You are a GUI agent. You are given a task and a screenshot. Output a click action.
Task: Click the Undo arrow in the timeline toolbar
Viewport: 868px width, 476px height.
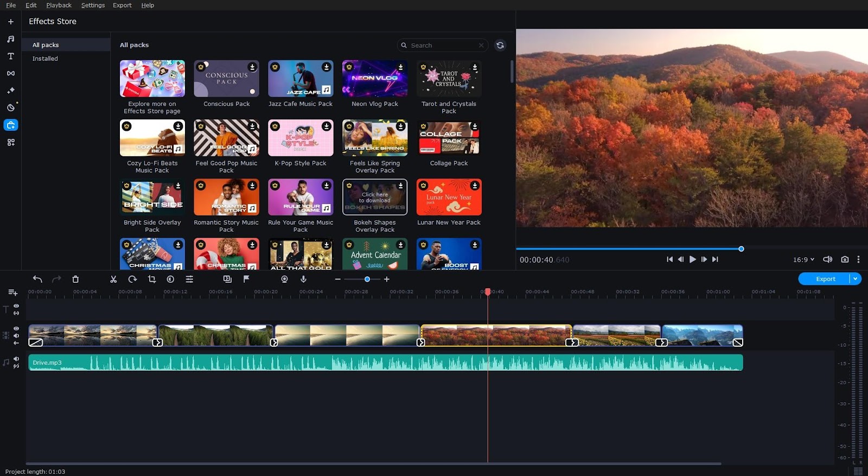tap(37, 279)
